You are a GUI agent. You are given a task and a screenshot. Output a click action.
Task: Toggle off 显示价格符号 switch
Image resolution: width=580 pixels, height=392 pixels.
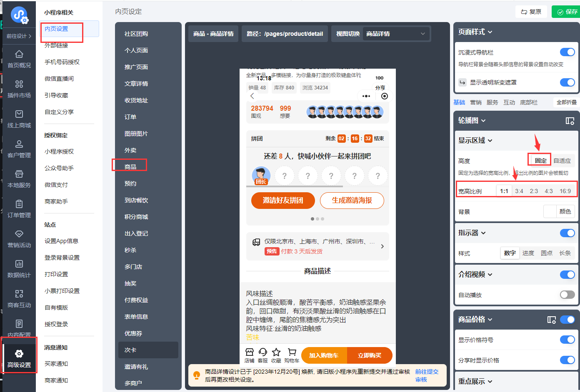point(567,340)
